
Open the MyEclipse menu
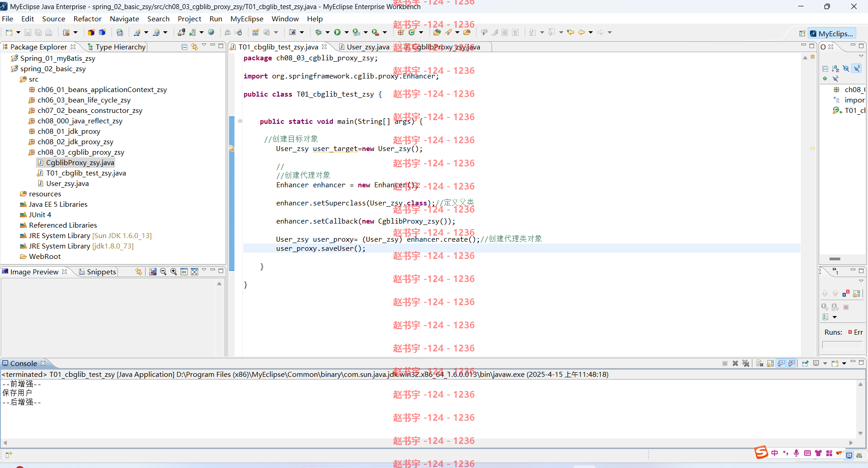[x=247, y=19]
